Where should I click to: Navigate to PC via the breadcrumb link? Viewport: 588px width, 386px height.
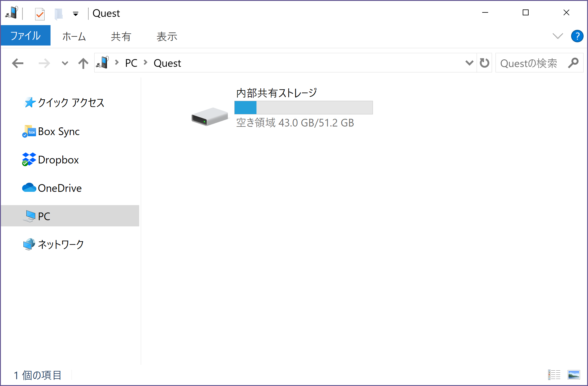click(131, 63)
